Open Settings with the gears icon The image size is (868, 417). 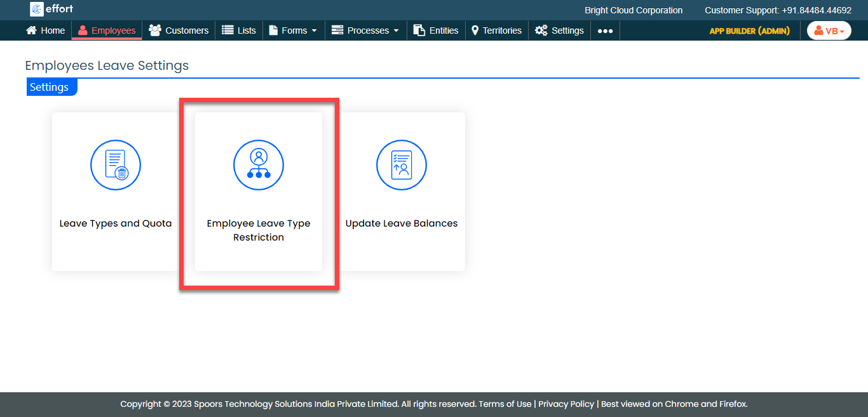[559, 30]
